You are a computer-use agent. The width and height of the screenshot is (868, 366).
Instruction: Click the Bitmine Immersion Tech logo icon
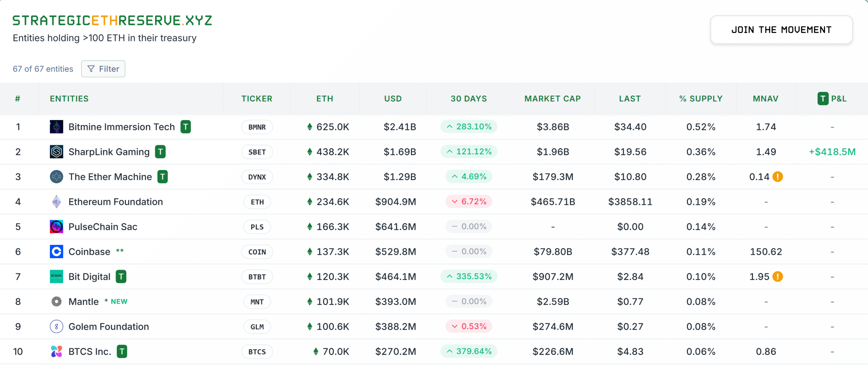point(56,127)
